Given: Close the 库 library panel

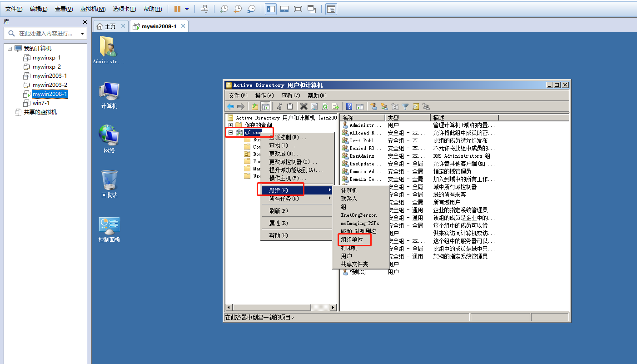Looking at the screenshot, I should (85, 22).
